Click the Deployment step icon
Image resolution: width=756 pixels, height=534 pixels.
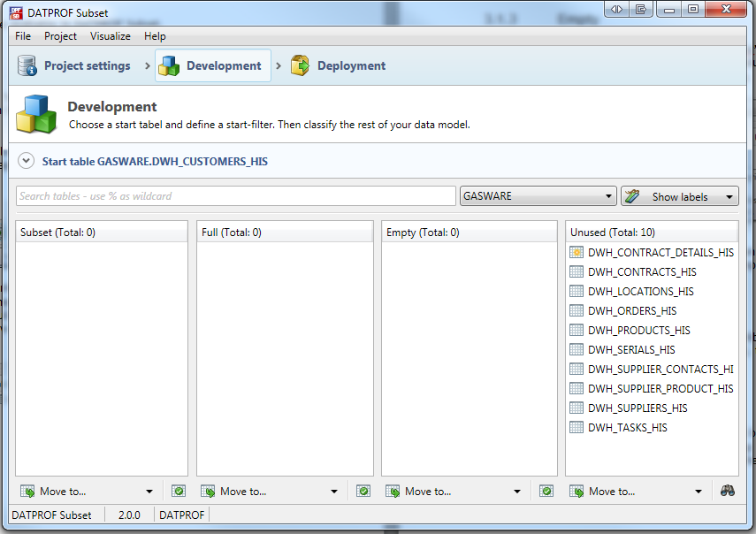(x=301, y=65)
